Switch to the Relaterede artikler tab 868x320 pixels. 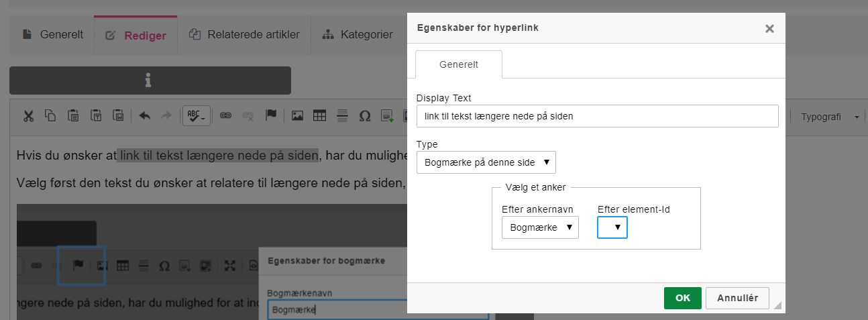coord(244,35)
